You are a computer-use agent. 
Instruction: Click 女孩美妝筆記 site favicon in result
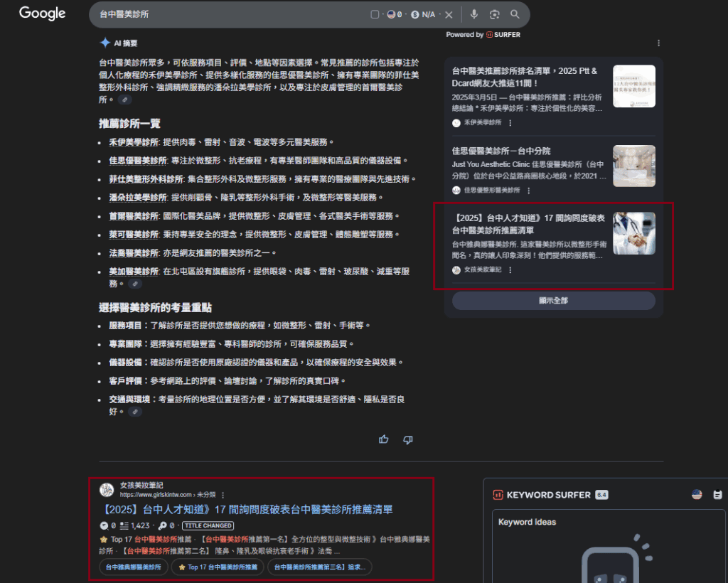point(107,490)
